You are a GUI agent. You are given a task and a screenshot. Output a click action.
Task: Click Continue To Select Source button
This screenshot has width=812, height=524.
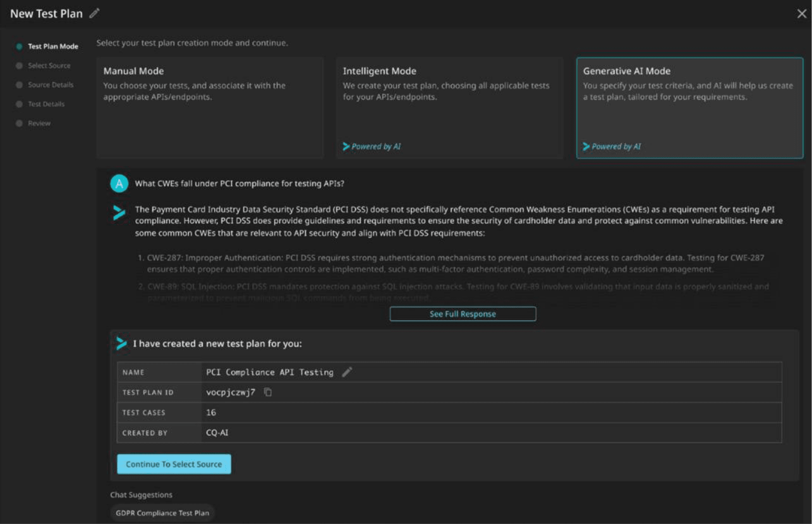174,464
